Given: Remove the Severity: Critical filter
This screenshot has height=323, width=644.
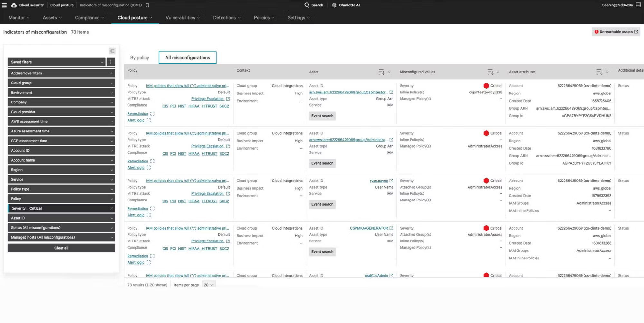Looking at the screenshot, I should coord(112,208).
